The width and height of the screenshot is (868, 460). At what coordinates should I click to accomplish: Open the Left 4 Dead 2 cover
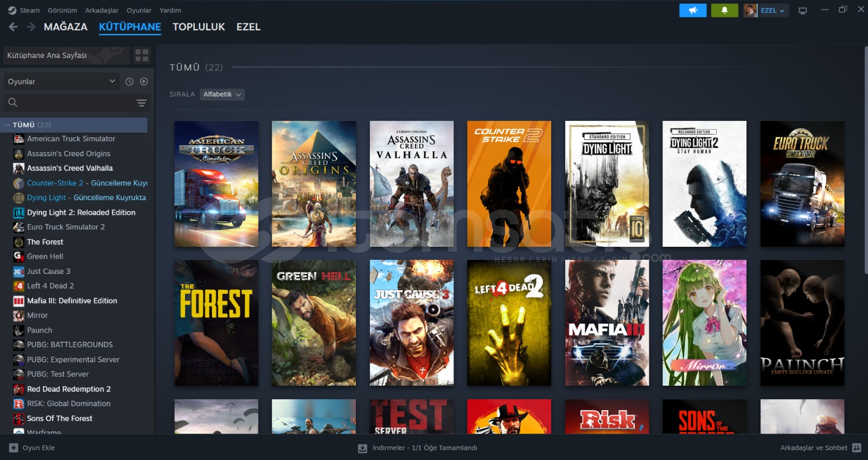[x=509, y=323]
